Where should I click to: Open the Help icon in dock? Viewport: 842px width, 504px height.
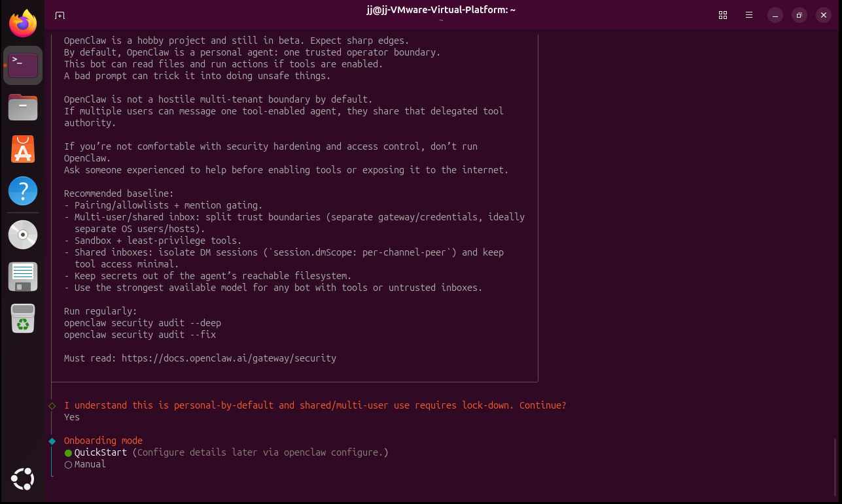[x=23, y=192]
